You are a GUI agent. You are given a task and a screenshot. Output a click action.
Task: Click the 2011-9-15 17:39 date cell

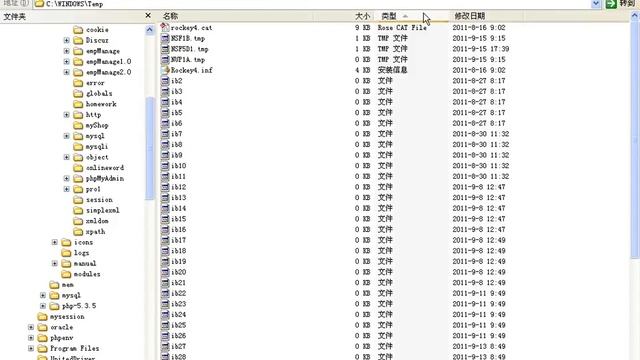point(480,49)
